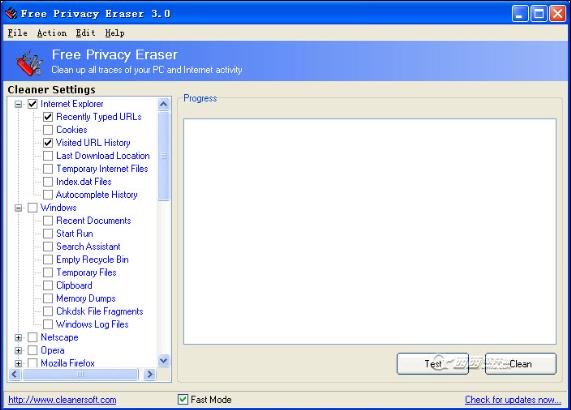The image size is (571, 410).
Task: Enable the Cookies checkbox
Action: pyautogui.click(x=48, y=130)
